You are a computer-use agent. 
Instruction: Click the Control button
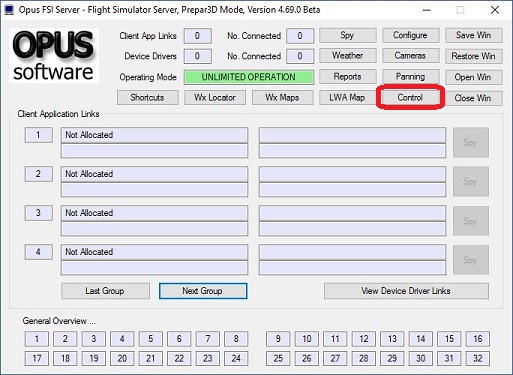tap(410, 98)
